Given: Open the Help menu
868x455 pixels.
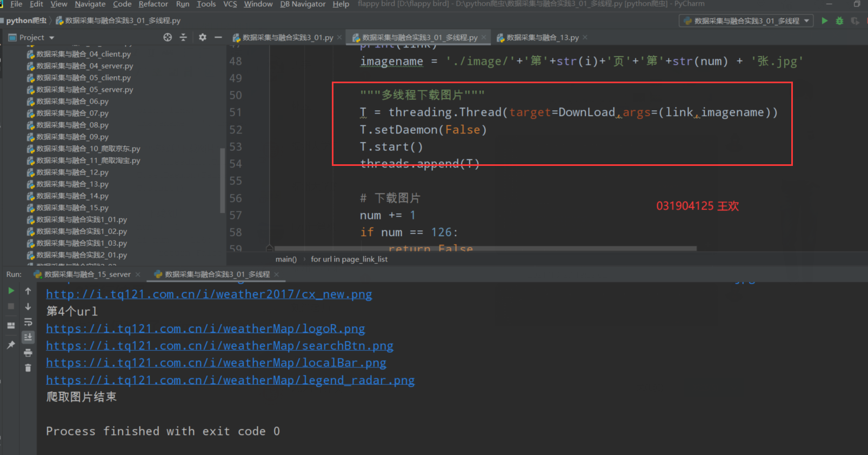Looking at the screenshot, I should (x=341, y=4).
